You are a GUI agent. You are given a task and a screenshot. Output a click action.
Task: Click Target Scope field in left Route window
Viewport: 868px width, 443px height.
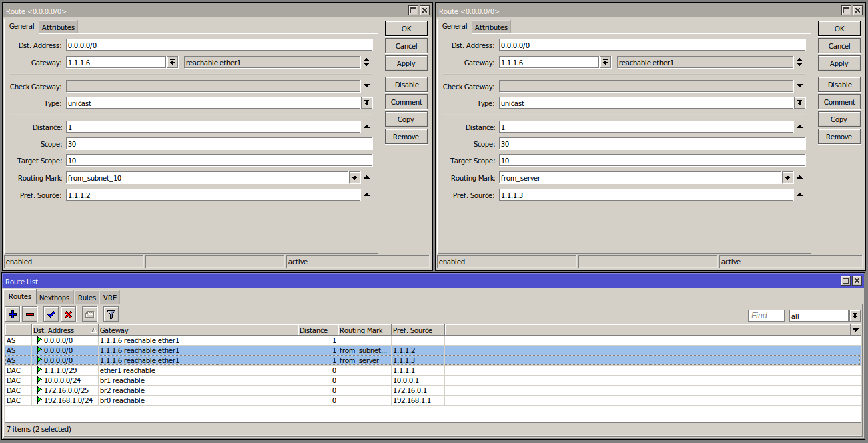[218, 161]
